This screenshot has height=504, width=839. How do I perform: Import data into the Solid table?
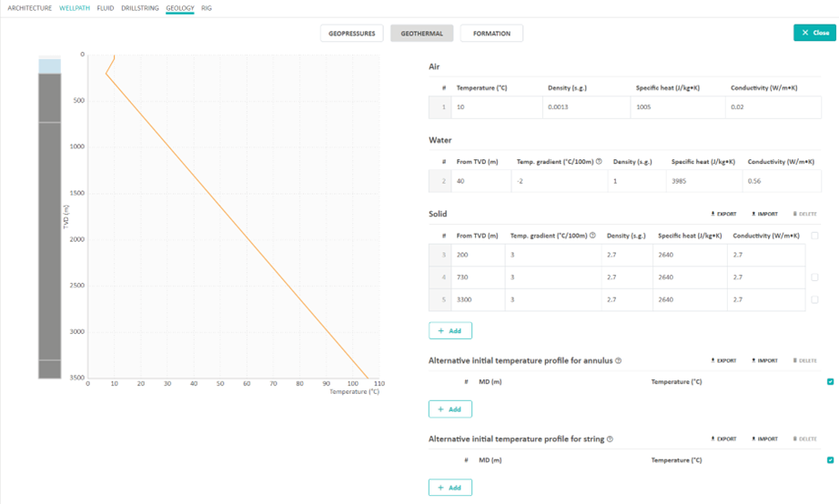click(x=764, y=214)
